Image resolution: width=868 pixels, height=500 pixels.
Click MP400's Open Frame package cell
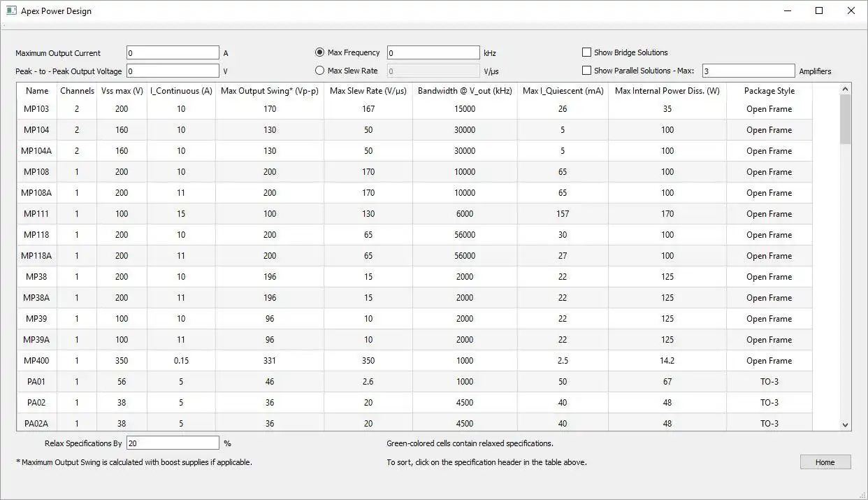tap(769, 361)
